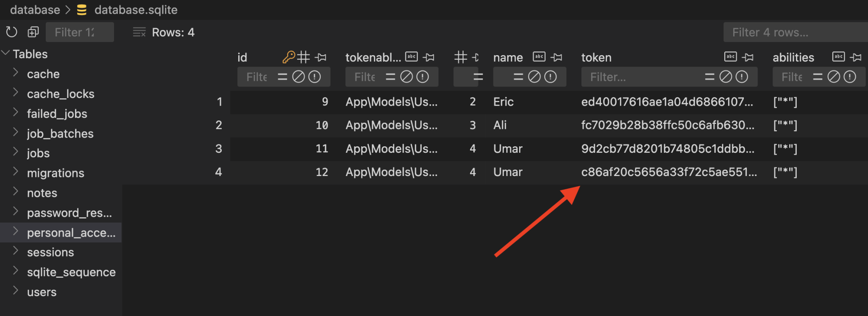Pin the token column
The image size is (868, 316).
coord(748,57)
